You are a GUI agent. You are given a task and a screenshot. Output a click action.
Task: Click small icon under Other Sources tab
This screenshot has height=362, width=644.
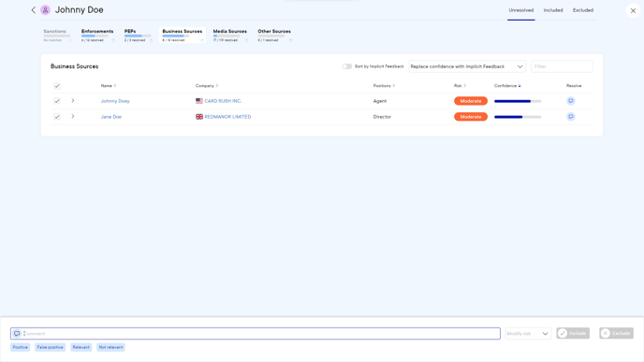(290, 40)
